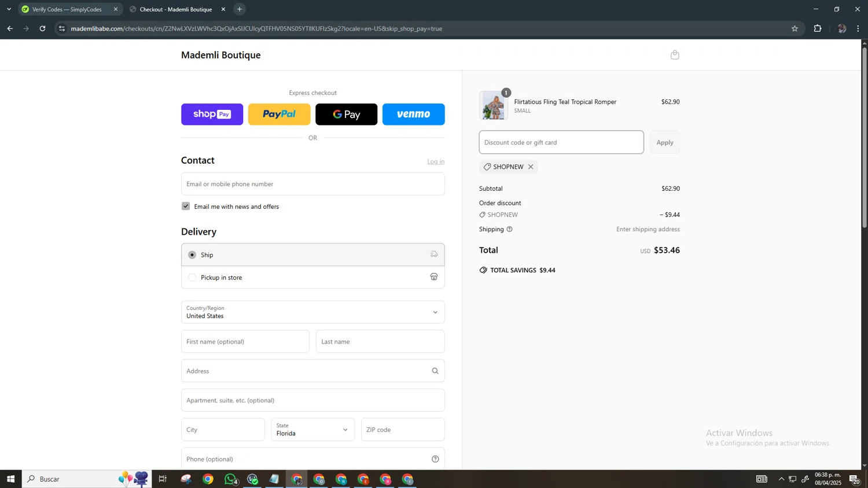Open a new browser tab

[240, 9]
